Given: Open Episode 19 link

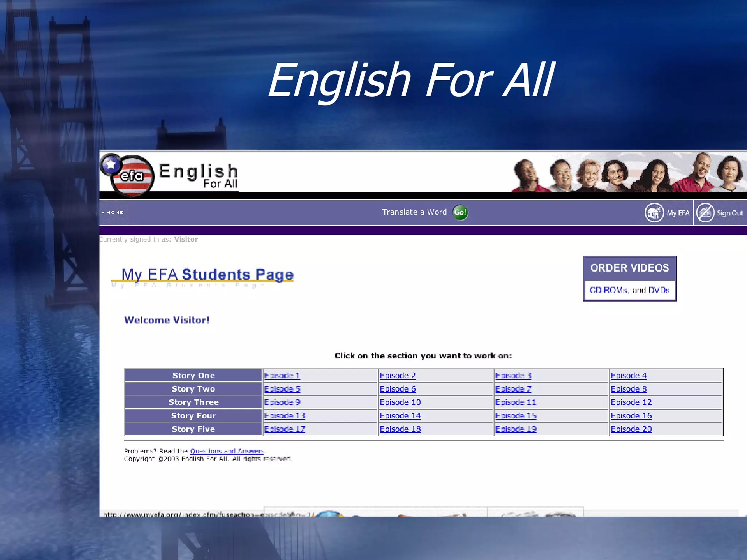Looking at the screenshot, I should 516,429.
